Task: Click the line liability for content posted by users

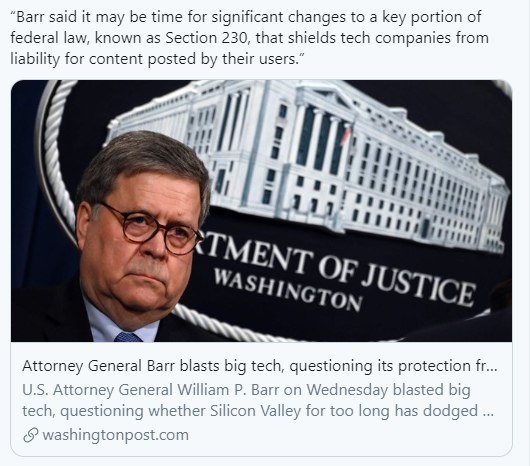Action: pos(158,59)
